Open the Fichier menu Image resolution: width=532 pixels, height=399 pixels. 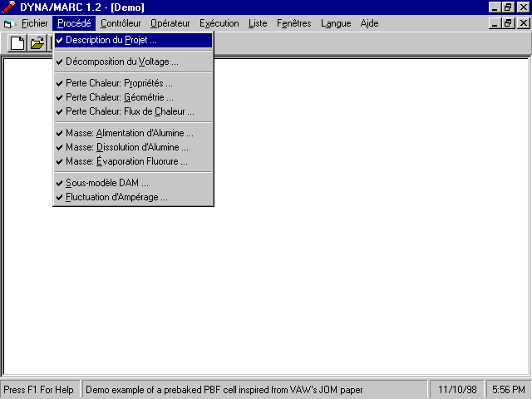click(35, 23)
